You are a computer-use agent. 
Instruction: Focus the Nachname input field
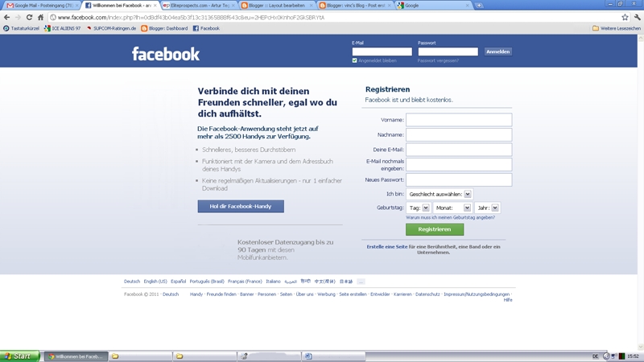[x=459, y=134]
